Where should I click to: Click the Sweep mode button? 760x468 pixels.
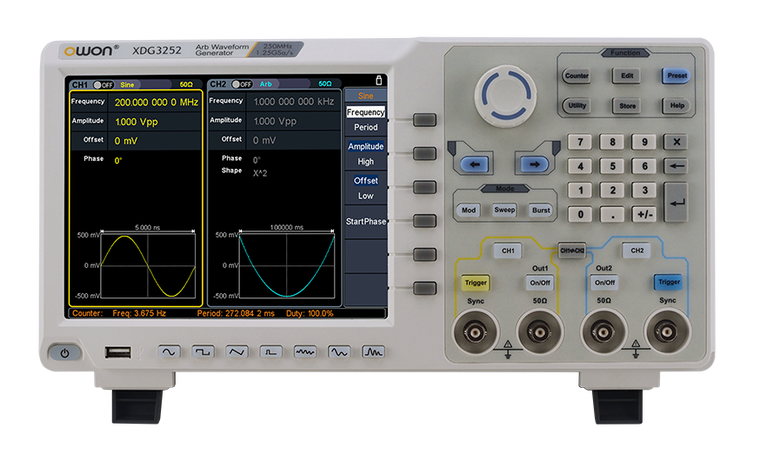(505, 210)
